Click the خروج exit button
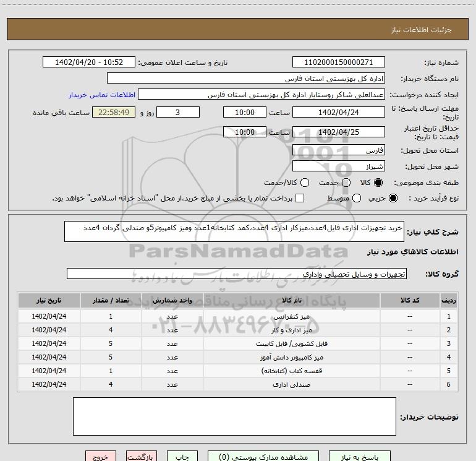The height and width of the screenshot is (461, 476). 101,457
